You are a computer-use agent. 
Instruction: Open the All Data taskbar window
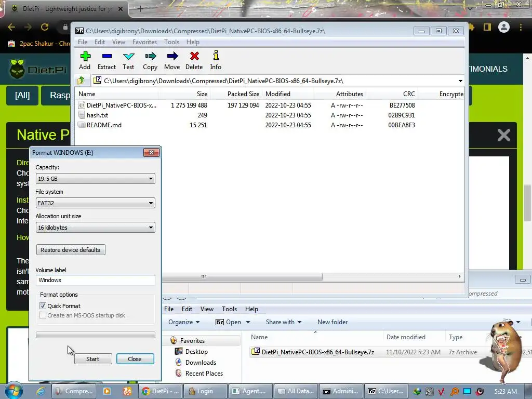296,391
